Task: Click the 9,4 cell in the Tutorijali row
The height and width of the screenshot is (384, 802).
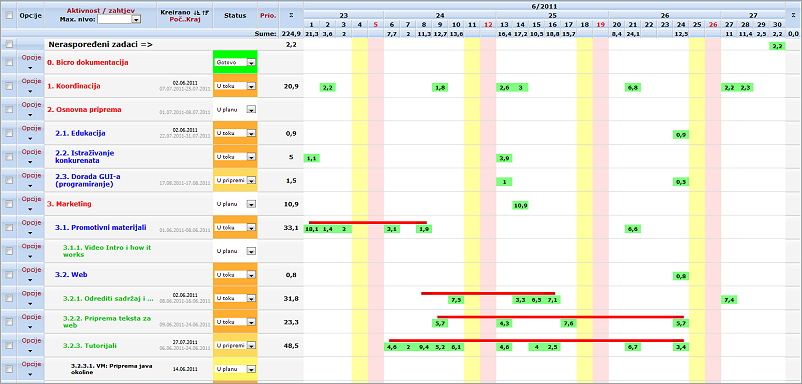Action: click(424, 347)
